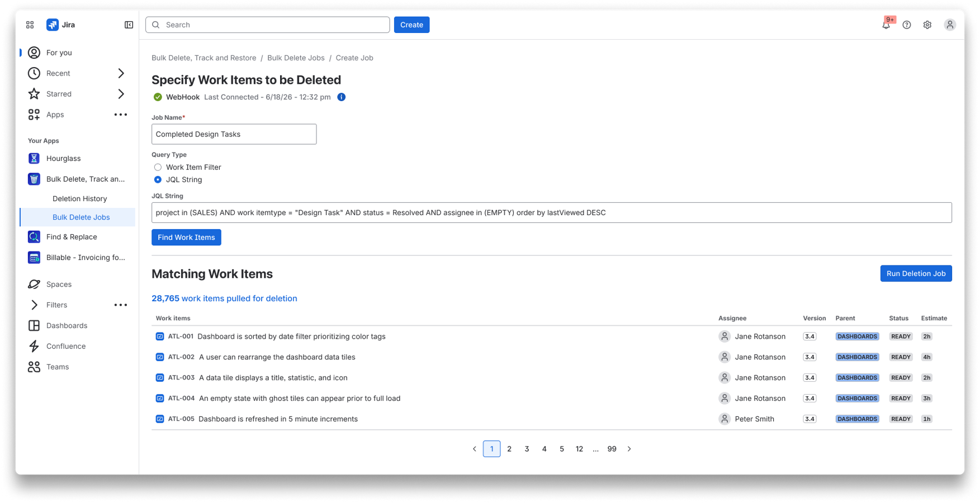Click Run Deletion Job button
980x503 pixels.
(x=916, y=273)
